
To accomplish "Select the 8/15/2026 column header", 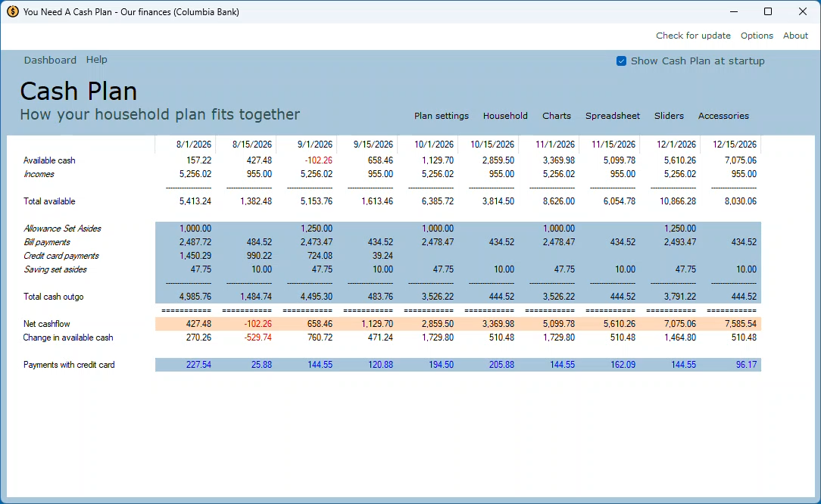I will coord(252,145).
